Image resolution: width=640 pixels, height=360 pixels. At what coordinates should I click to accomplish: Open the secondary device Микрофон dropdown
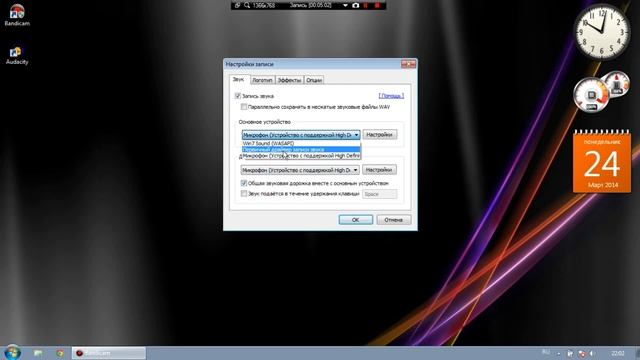pyautogui.click(x=300, y=170)
